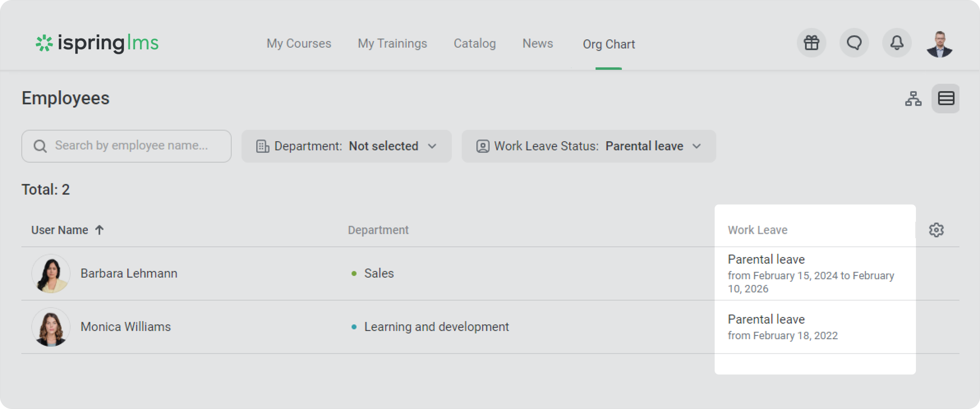Navigate to the Catalog tab

pos(474,43)
